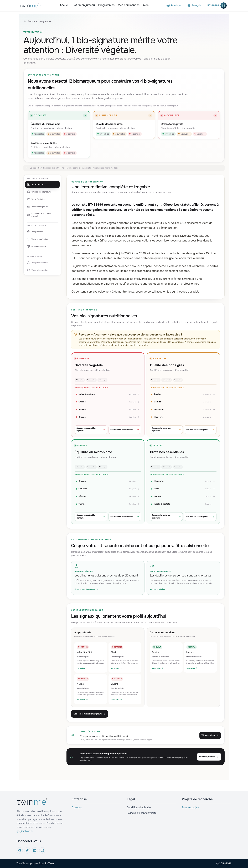Open the BT-99999 account menu label
Image resolution: width=248 pixels, height=868 pixels.
click(213, 5)
